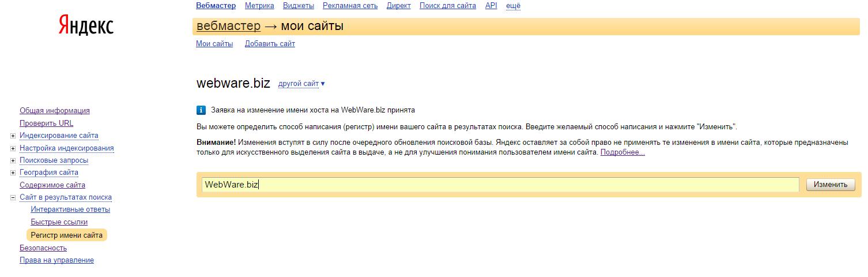
Task: Select the highlighted Регистр имени сайта item
Action: point(67,235)
